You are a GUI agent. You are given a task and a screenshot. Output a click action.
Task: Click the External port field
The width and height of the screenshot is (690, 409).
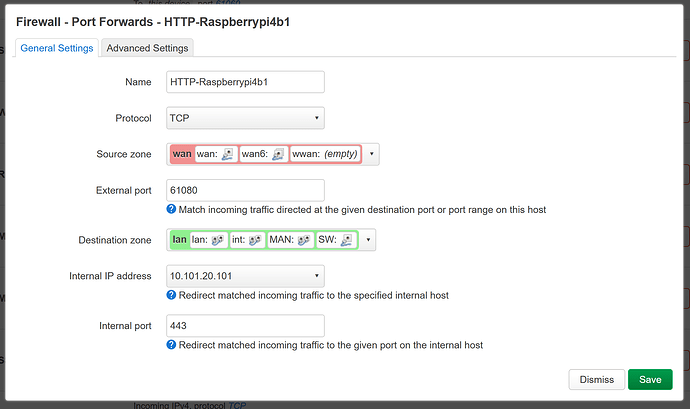click(x=245, y=190)
